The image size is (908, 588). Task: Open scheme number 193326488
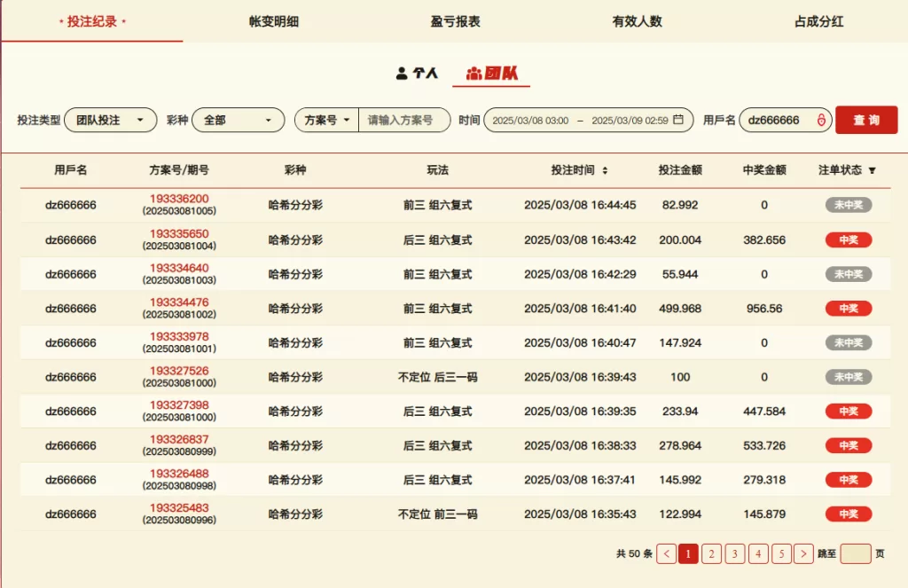click(x=179, y=473)
